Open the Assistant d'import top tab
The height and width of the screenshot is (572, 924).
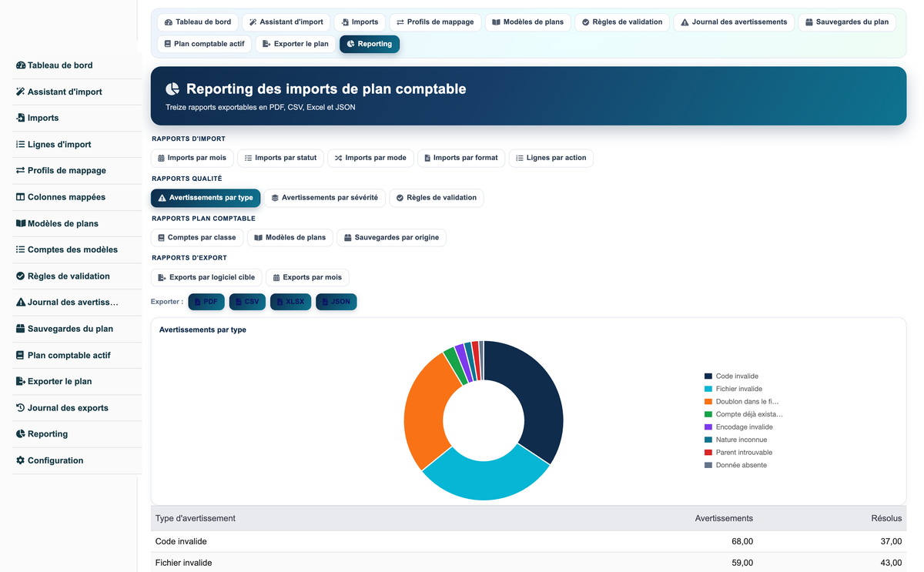pos(286,22)
